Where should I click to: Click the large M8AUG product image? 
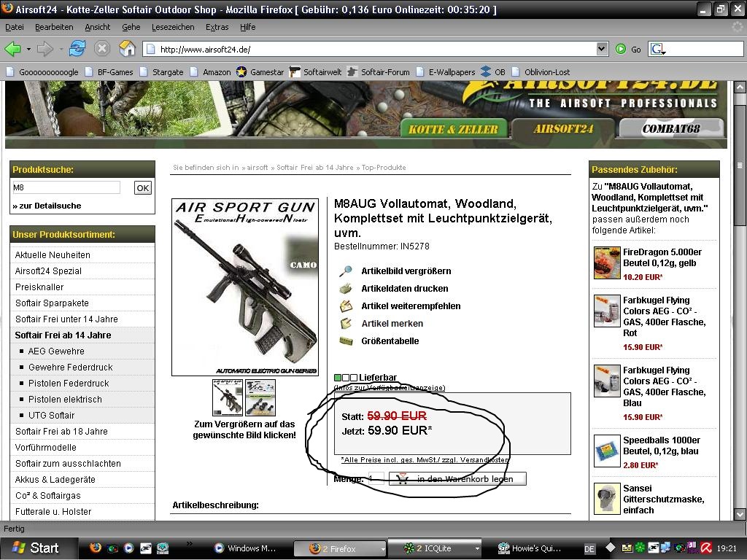(245, 287)
